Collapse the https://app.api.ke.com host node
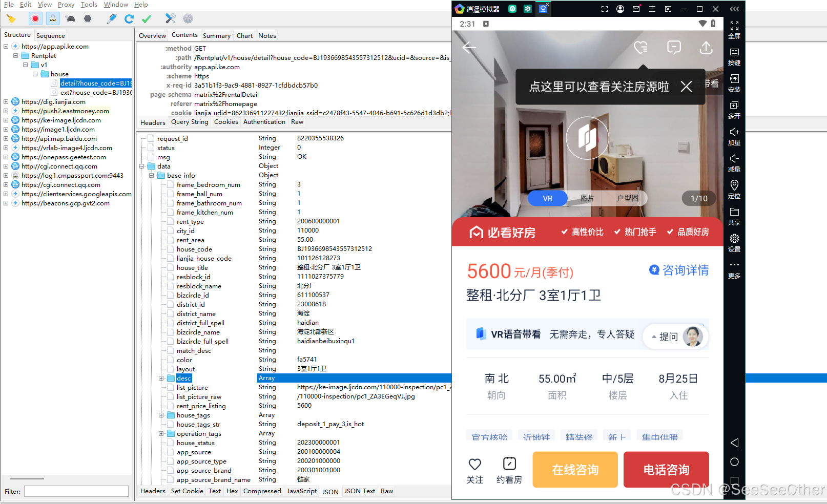The height and width of the screenshot is (504, 827). point(6,46)
